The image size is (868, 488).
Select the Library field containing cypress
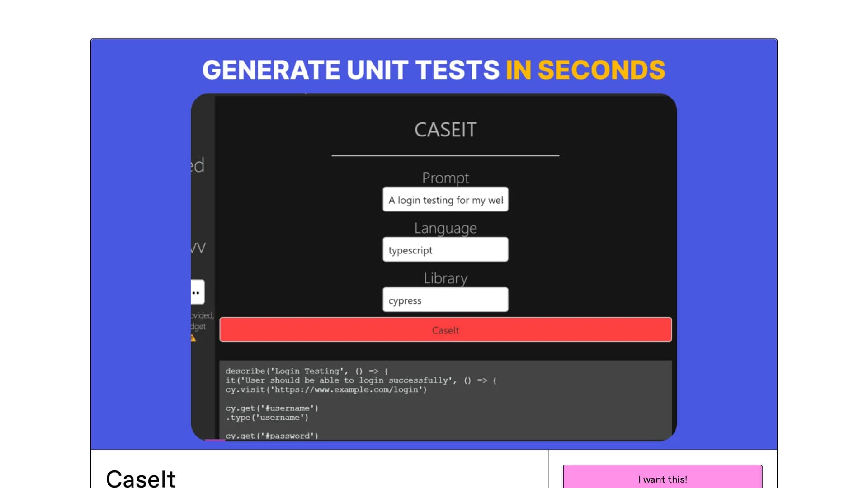click(x=445, y=300)
